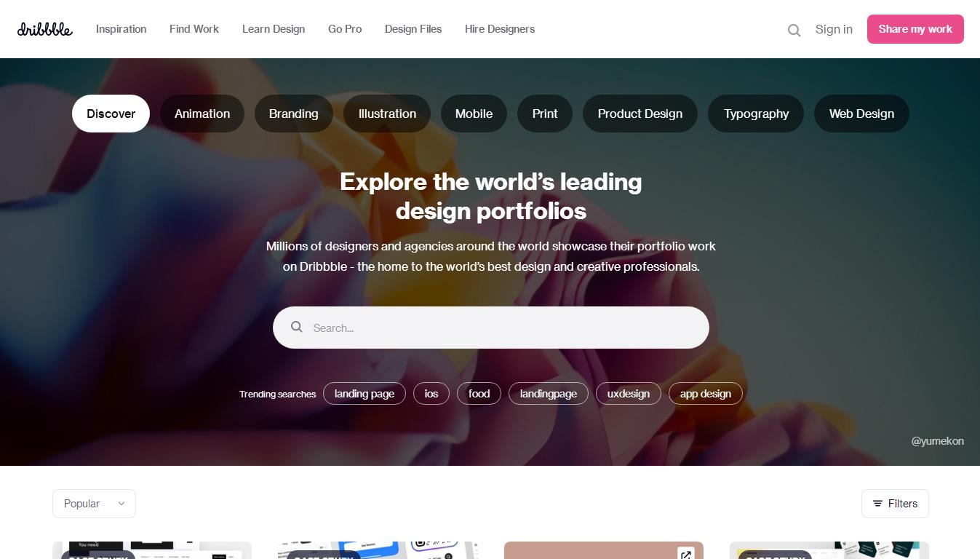This screenshot has width=980, height=559.
Task: Click the chevron arrow beside Popular
Action: pyautogui.click(x=121, y=504)
